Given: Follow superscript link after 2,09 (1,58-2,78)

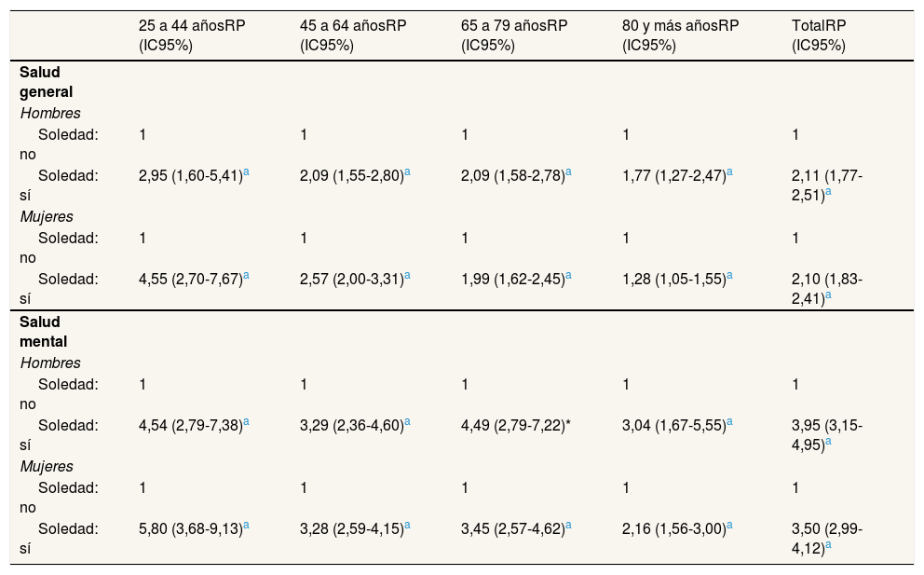Looking at the screenshot, I should [568, 172].
